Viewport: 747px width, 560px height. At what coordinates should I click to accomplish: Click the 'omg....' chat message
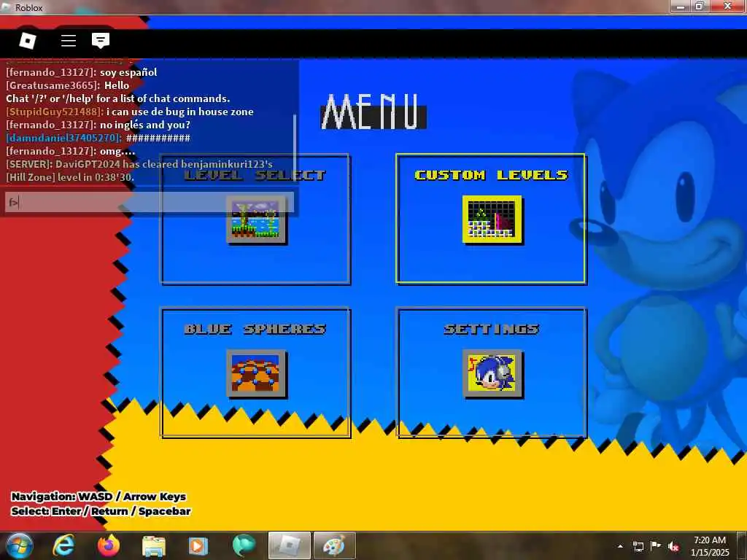117,151
